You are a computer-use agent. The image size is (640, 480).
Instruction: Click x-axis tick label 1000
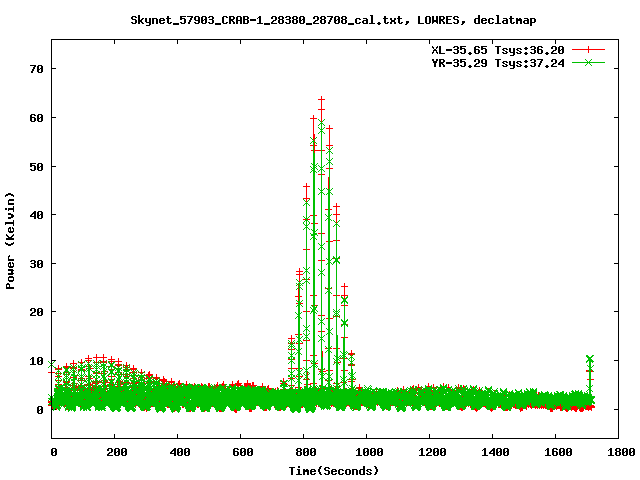pyautogui.click(x=369, y=452)
